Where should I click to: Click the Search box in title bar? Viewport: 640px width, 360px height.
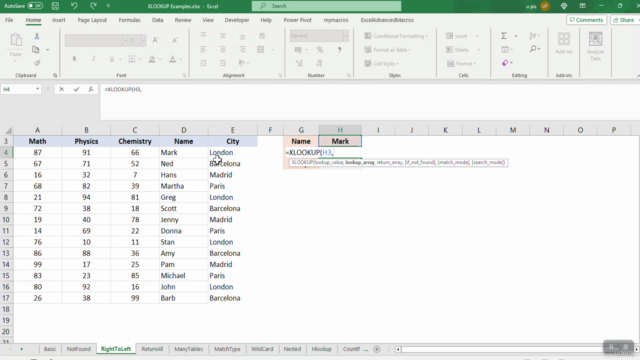326,6
